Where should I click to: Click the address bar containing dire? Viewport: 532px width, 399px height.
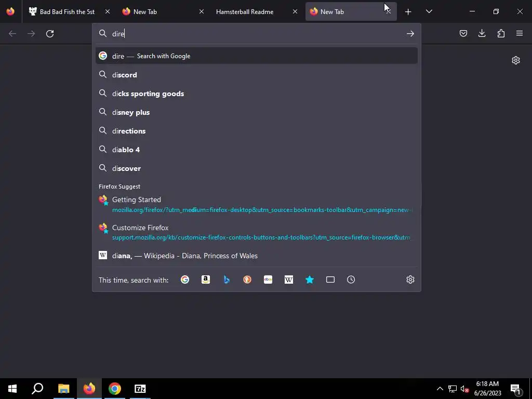coord(257,34)
